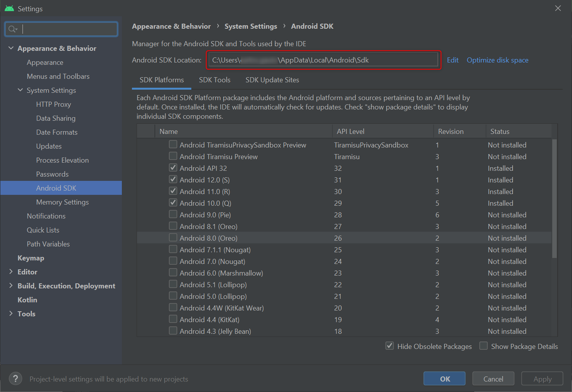Collapse Appearance & Behavior tree node

click(x=11, y=48)
